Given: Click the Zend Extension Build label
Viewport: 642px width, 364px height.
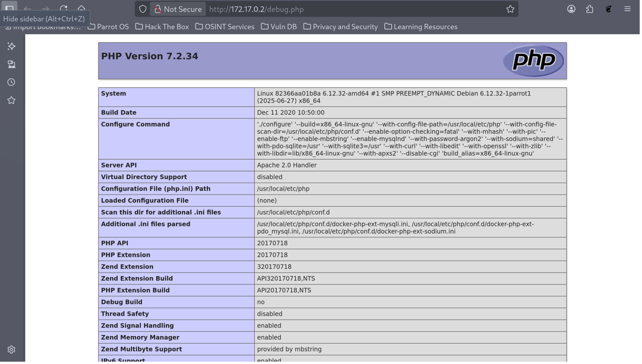Looking at the screenshot, I should tap(137, 279).
